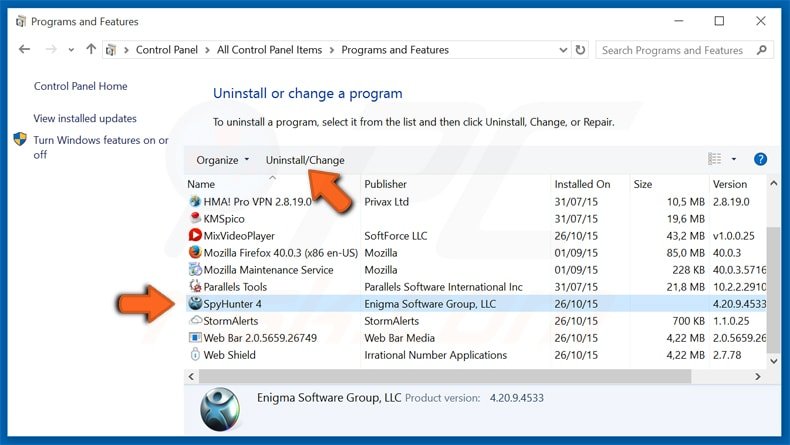The width and height of the screenshot is (790, 445).
Task: Open Control Panel Home link
Action: tap(81, 86)
